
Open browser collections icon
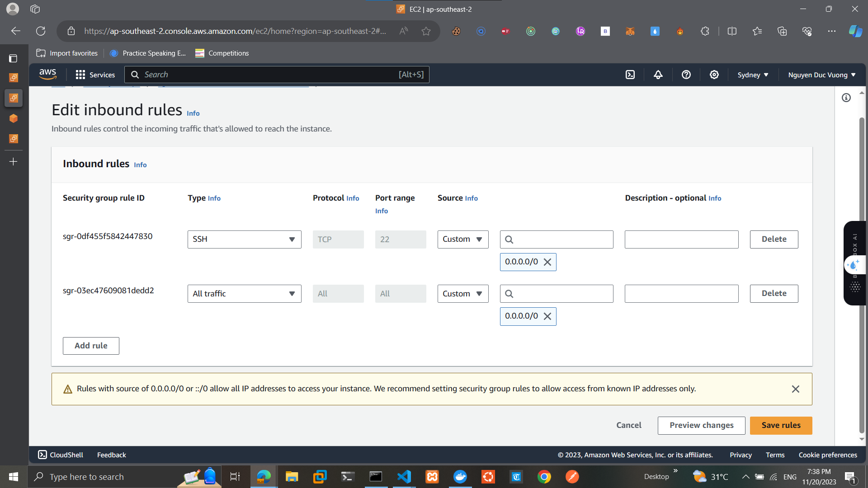[782, 31]
